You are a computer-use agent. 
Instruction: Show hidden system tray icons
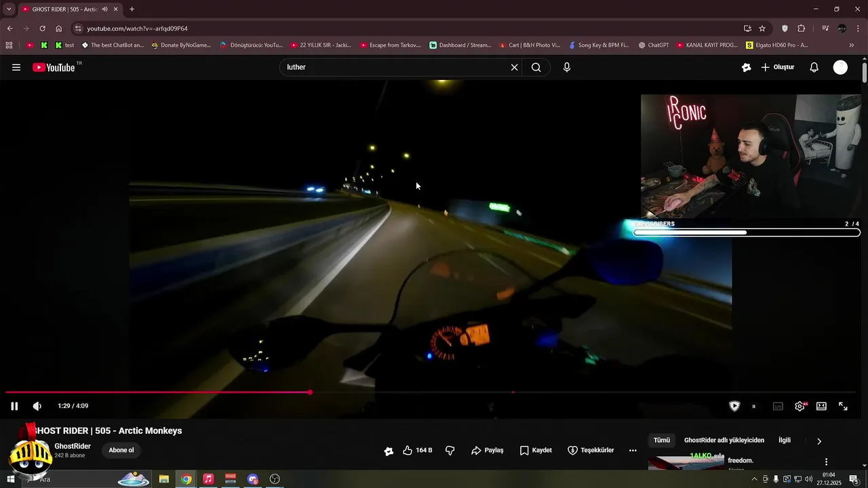pyautogui.click(x=754, y=479)
